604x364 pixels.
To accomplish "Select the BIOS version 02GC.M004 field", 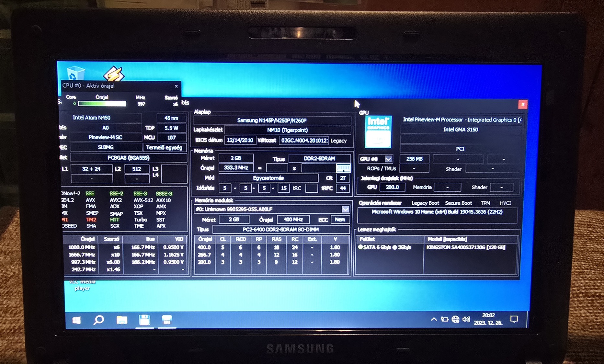I will pos(304,141).
